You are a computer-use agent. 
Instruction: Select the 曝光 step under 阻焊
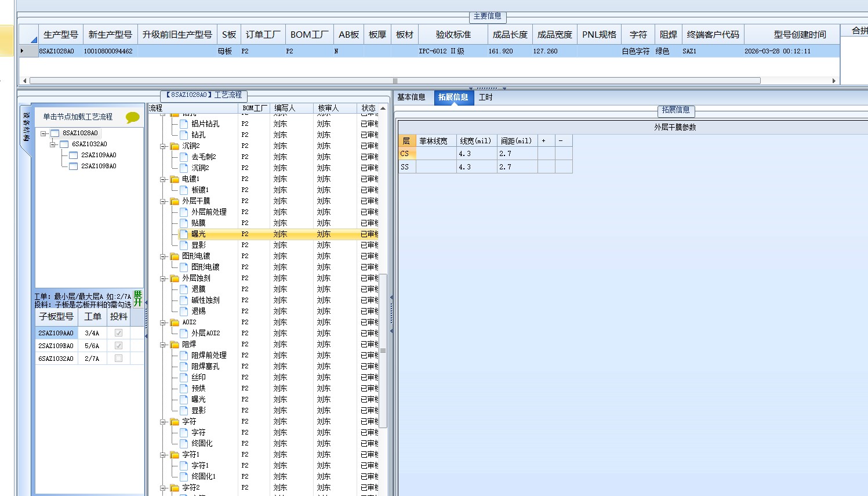198,400
